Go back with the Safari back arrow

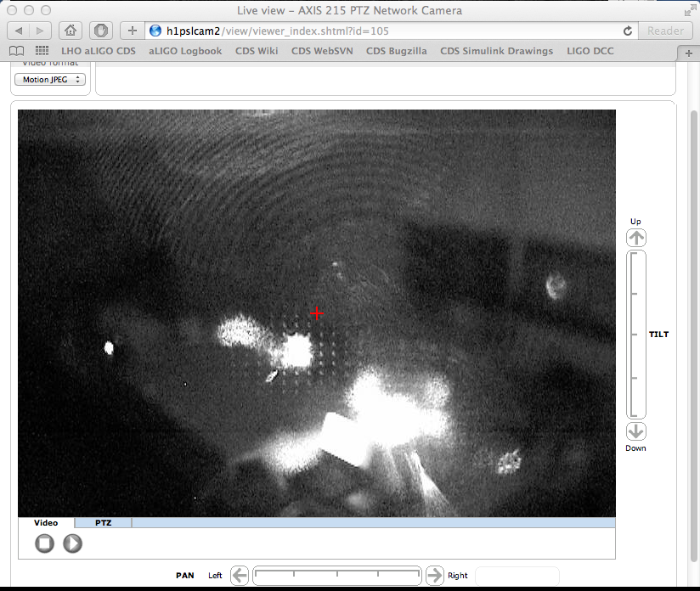[x=19, y=31]
